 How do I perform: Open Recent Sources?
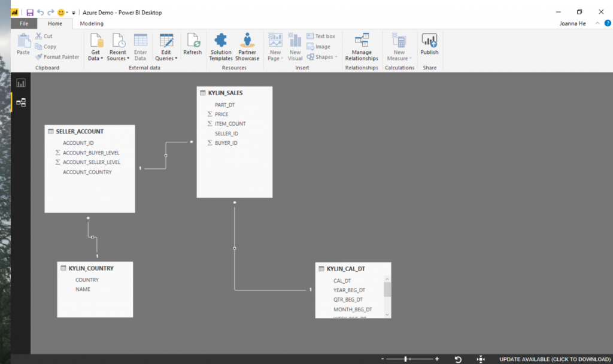pos(118,47)
